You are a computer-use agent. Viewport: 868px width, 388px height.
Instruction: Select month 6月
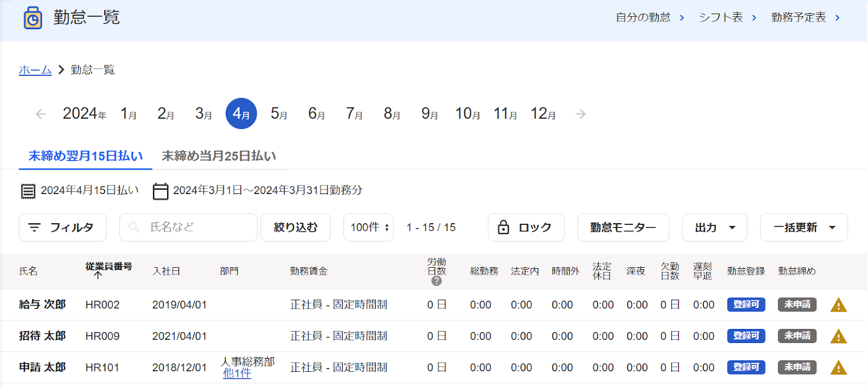tap(317, 114)
